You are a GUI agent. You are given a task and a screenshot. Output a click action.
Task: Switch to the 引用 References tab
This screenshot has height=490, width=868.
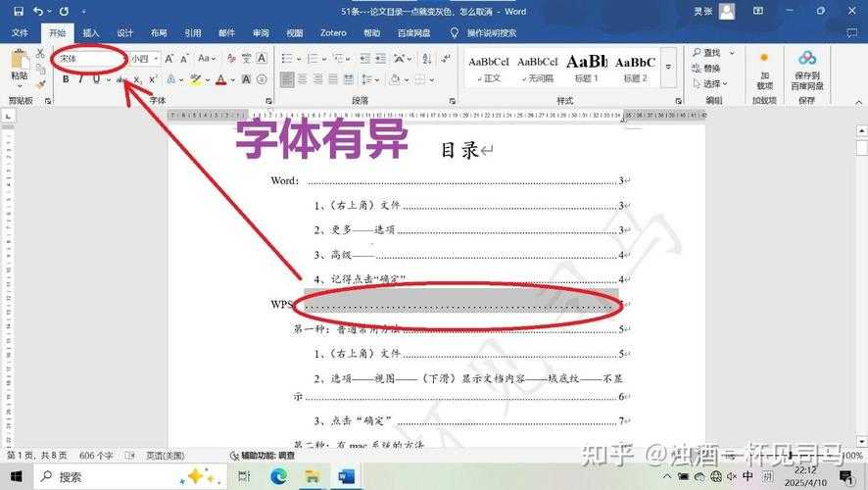[x=193, y=33]
